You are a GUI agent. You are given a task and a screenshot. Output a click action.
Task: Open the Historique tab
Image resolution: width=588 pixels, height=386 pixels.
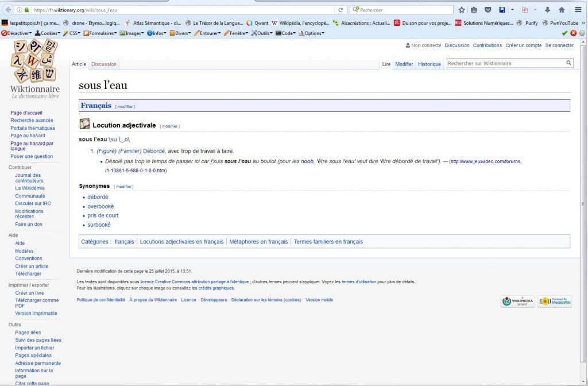click(429, 64)
